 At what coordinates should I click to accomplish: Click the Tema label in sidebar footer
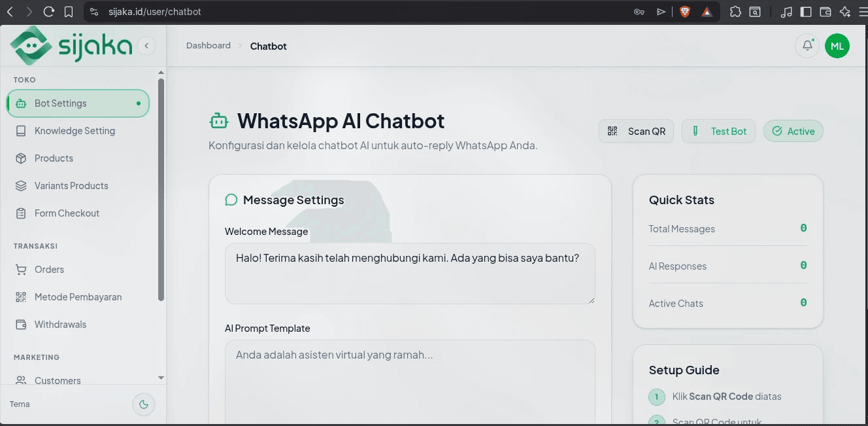20,404
